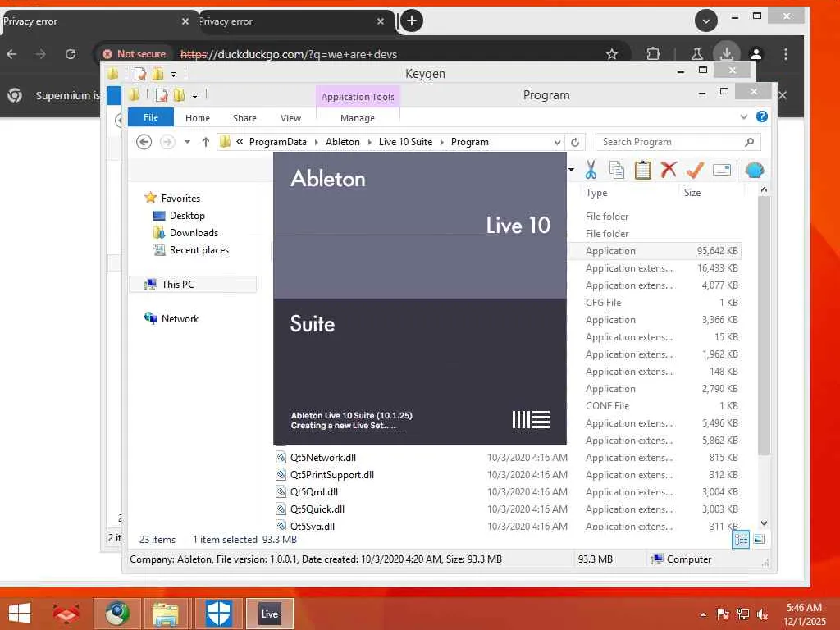
Task: Switch to large icons view in status bar
Action: (759, 540)
